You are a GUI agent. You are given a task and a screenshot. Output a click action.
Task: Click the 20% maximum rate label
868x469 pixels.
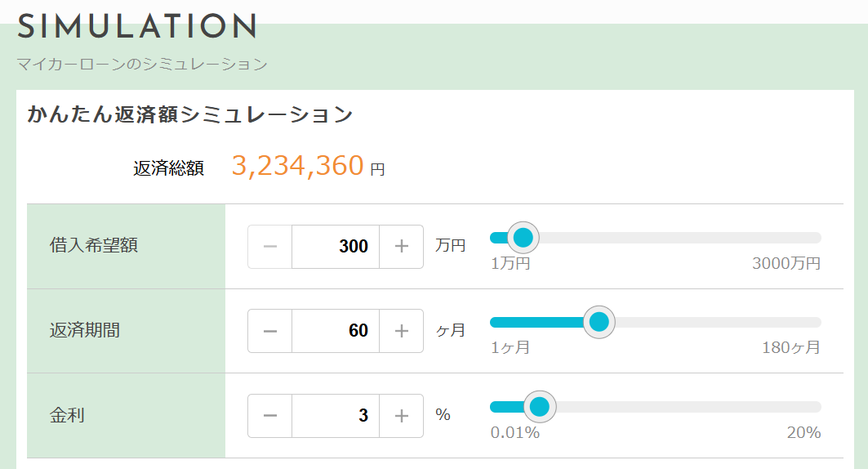coord(803,432)
